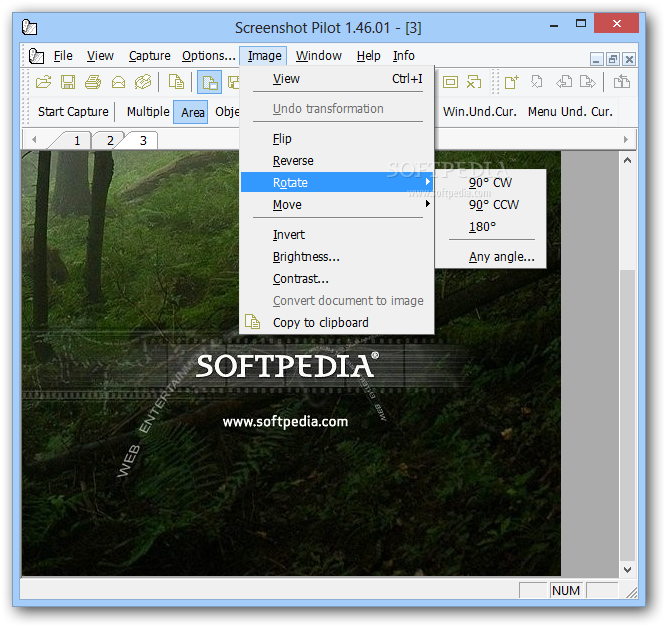Rotate image 180°
Screen dimensions: 666x627
[491, 227]
